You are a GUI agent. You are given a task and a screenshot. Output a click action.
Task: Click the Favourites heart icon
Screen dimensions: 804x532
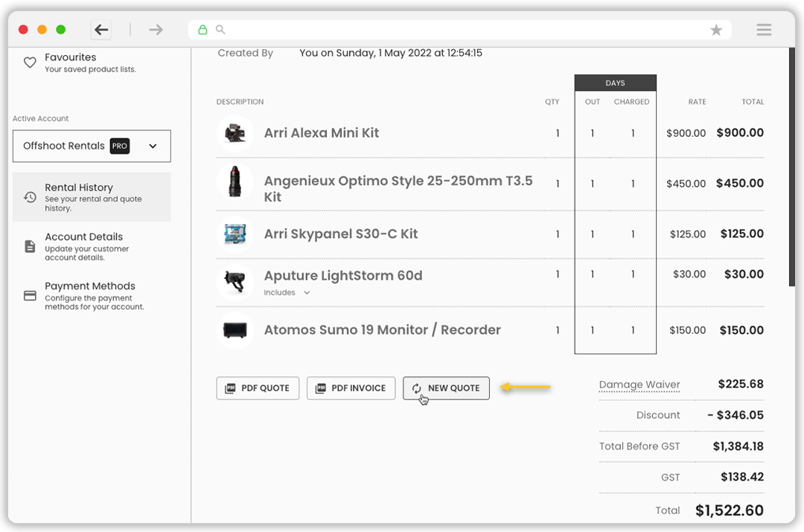click(x=31, y=63)
